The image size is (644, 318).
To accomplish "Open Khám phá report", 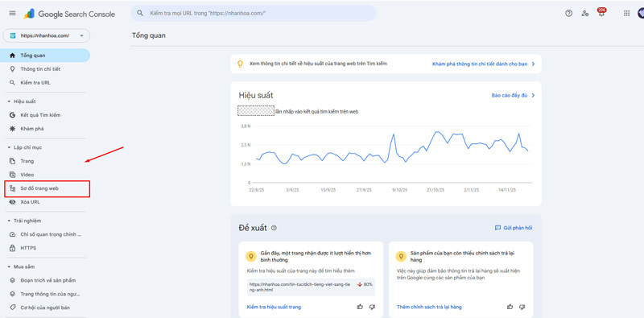I will (x=45, y=129).
